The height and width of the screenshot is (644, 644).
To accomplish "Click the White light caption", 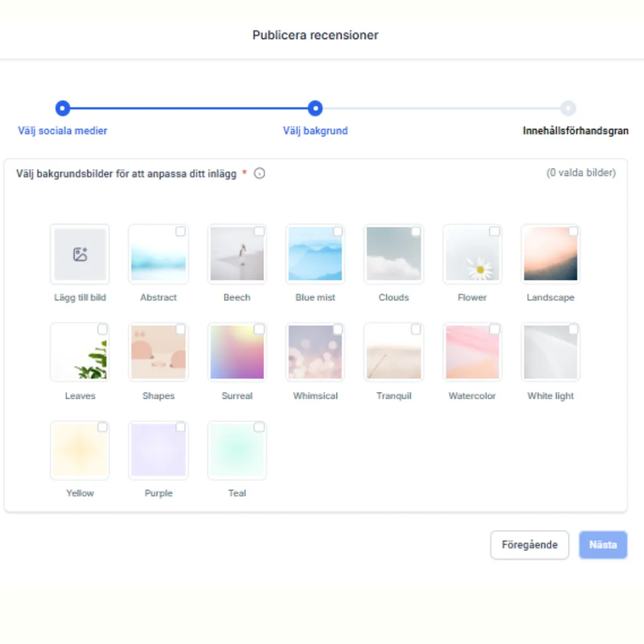I will point(551,396).
